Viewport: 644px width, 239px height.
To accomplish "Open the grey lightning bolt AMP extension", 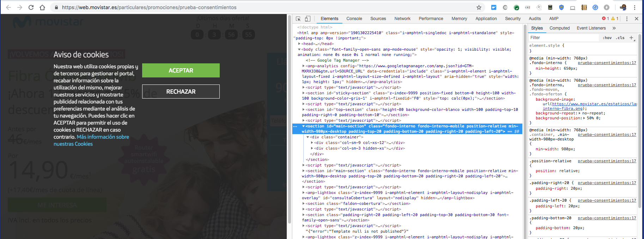I will (607, 7).
